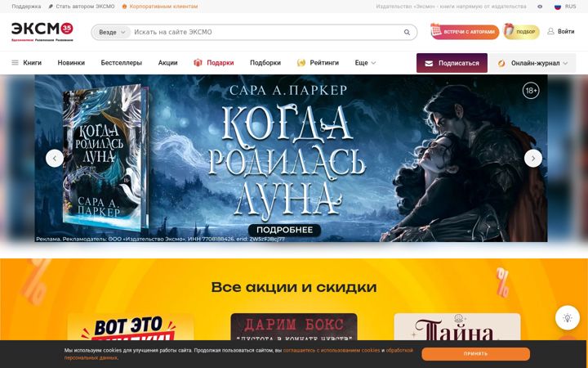
Task: Click Подробнее on the banner
Action: (x=285, y=230)
